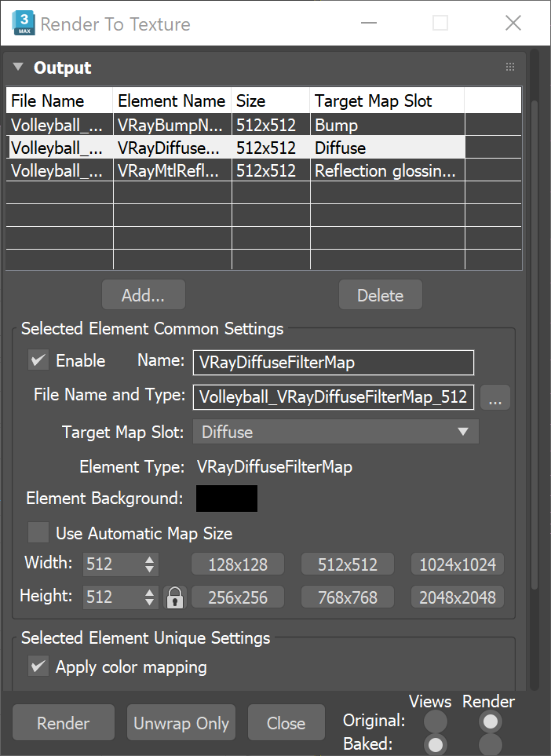Click the dialog's vertical scrollbar

(535, 345)
